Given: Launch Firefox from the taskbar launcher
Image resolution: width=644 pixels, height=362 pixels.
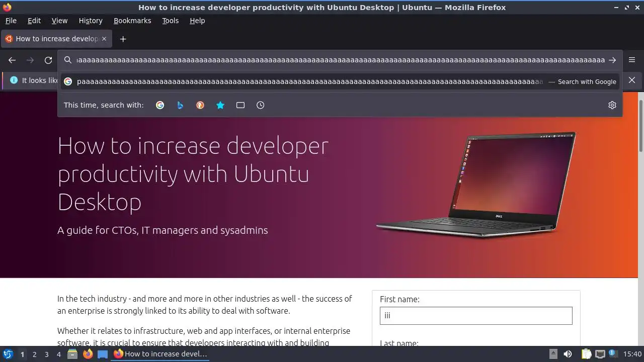Looking at the screenshot, I should point(88,354).
